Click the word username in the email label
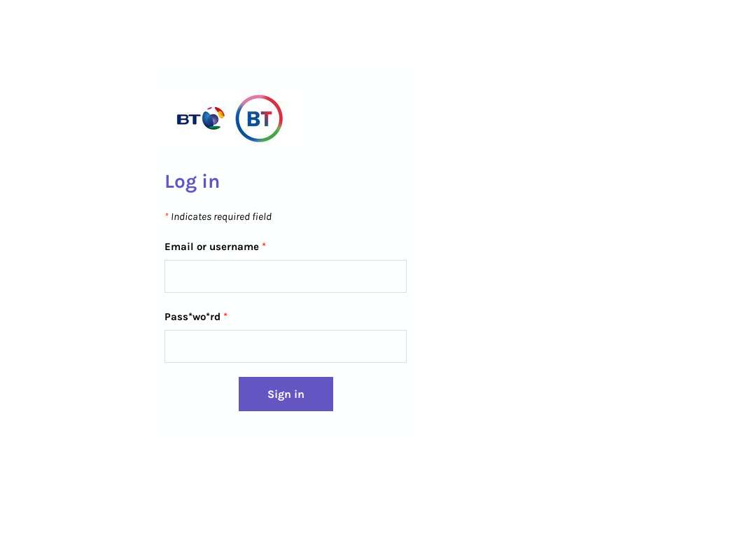This screenshot has height=538, width=756. coord(234,247)
